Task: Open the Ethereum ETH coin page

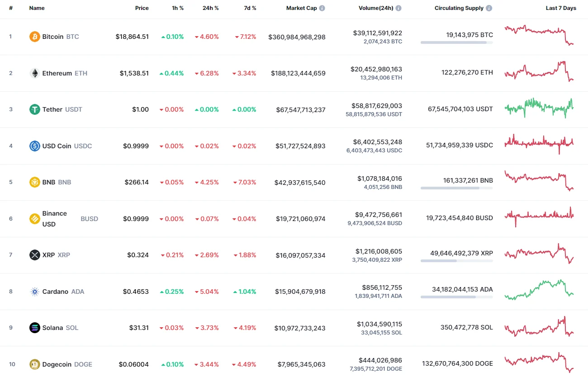Action: (x=57, y=73)
